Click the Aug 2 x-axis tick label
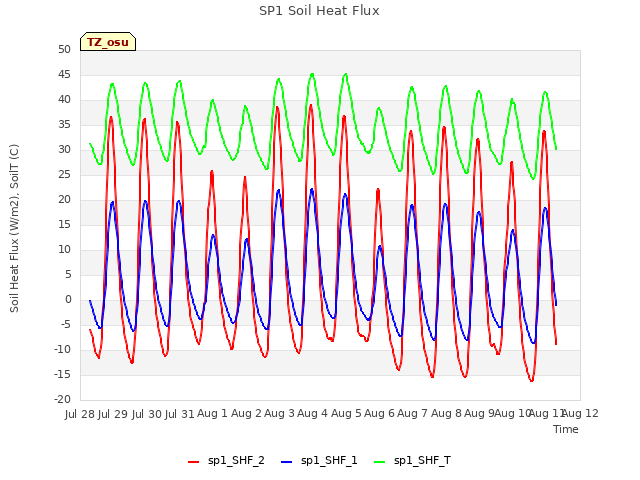This screenshot has height=480, width=640. (246, 413)
